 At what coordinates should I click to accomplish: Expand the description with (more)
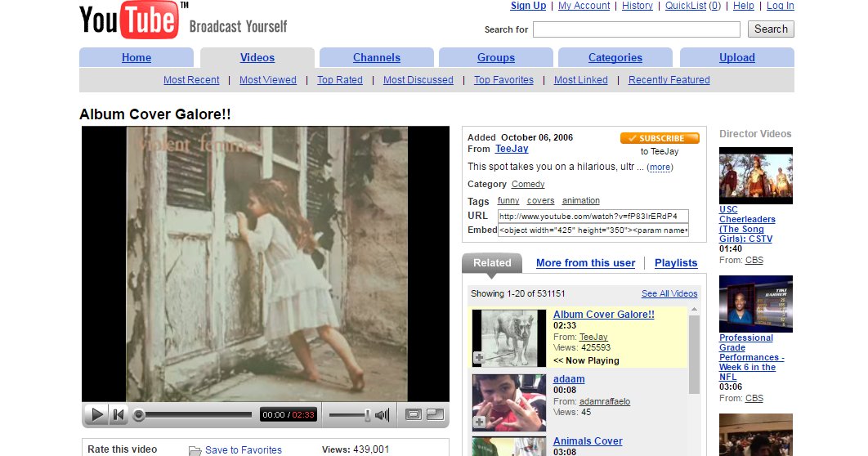[x=660, y=168]
